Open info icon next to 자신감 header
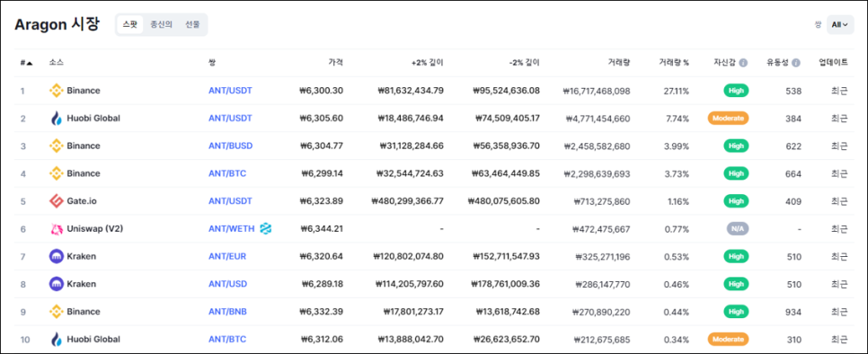The width and height of the screenshot is (868, 354). [743, 63]
